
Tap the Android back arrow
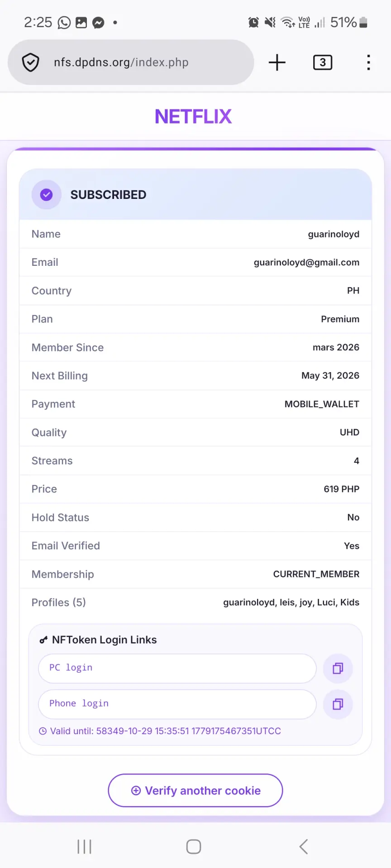click(x=304, y=846)
